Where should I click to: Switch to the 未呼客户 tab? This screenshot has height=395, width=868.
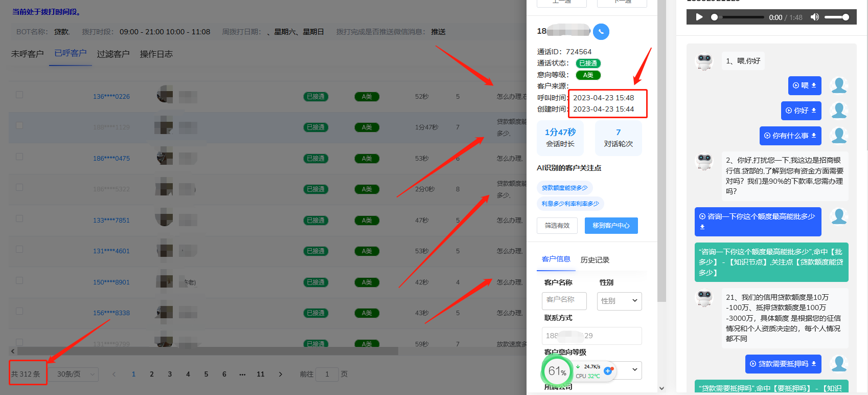28,54
